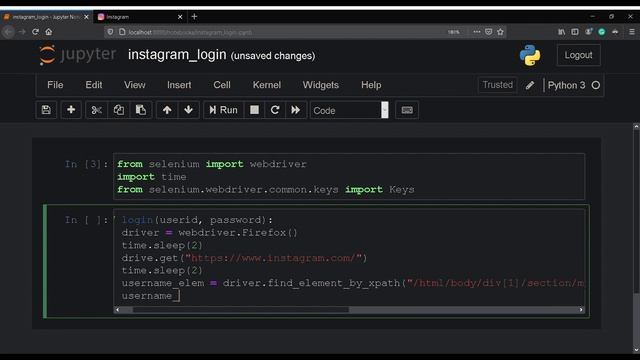Click the cell scrollbar left arrow

118,310
